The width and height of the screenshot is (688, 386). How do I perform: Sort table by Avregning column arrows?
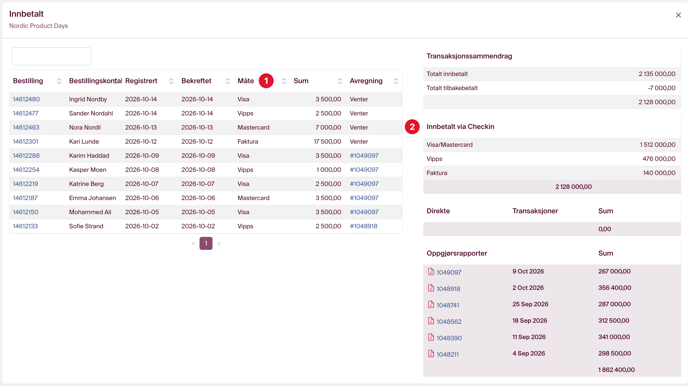[396, 81]
